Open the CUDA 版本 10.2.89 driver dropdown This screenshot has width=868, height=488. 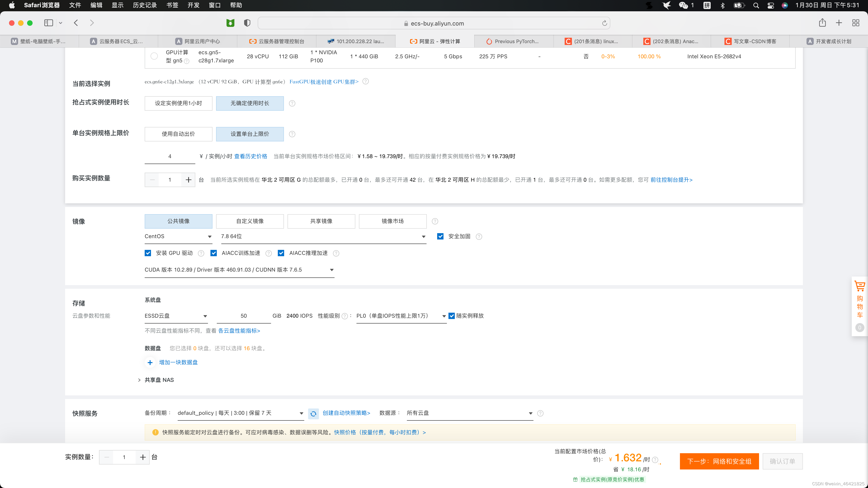[239, 270]
